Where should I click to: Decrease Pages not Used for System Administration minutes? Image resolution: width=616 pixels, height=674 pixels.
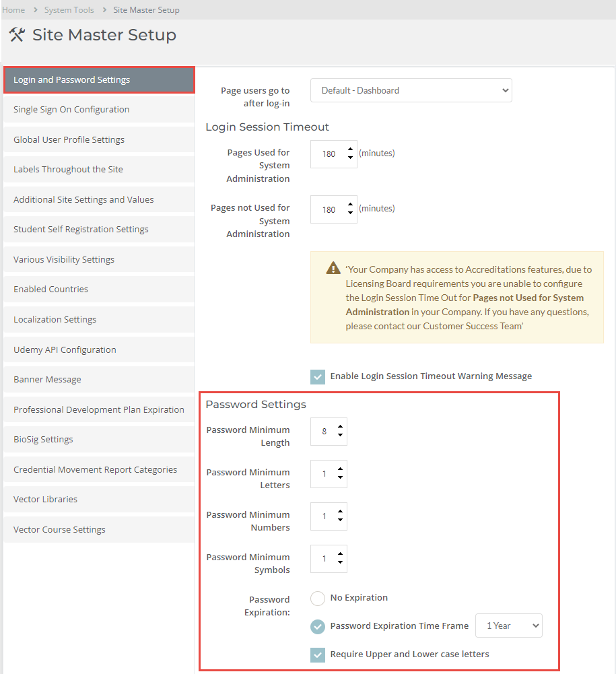pos(350,213)
